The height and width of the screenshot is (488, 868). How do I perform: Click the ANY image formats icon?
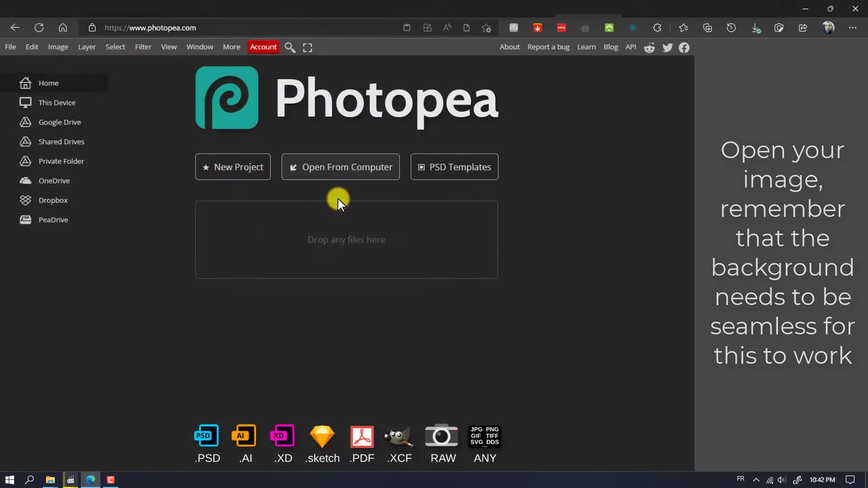[484, 436]
